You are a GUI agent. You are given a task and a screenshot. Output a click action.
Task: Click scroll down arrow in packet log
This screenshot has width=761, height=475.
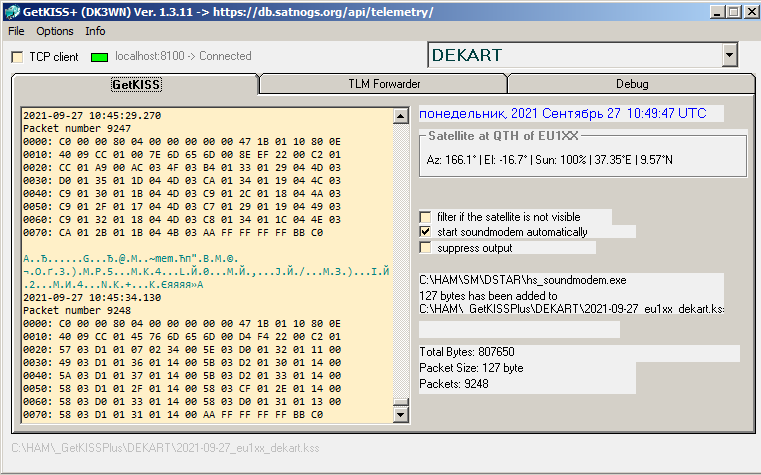coord(400,414)
